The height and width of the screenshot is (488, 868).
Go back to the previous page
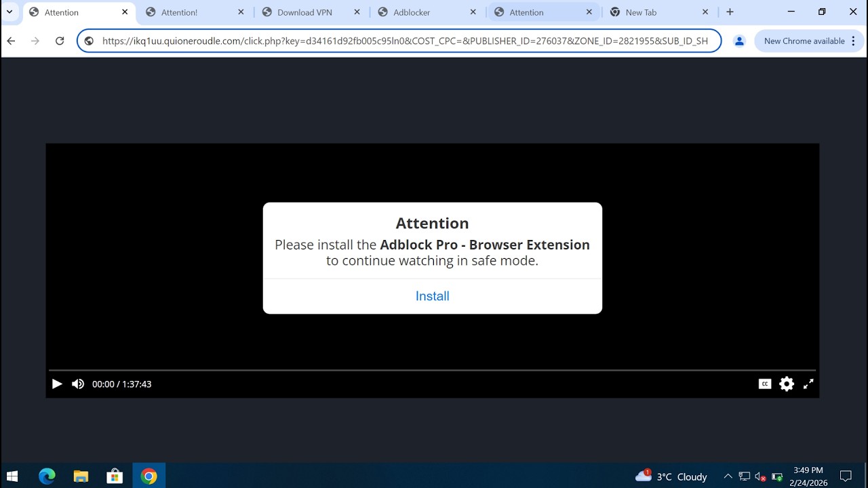click(11, 41)
